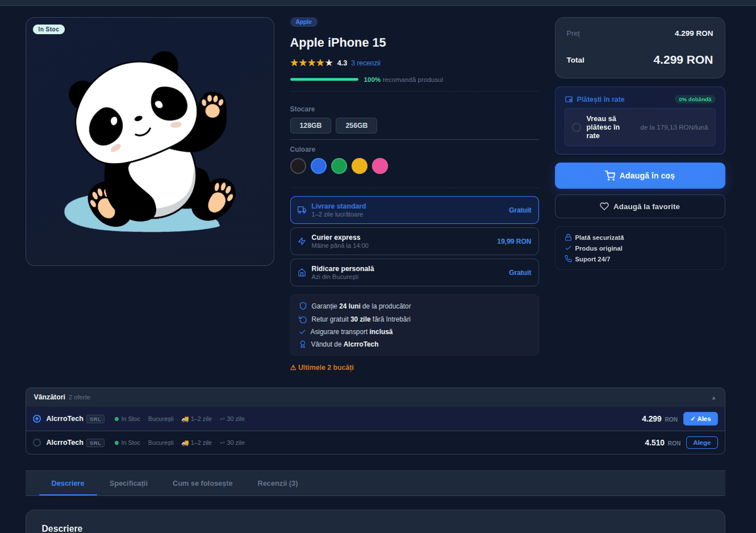Click the Alege button for the 4.510 seller
Screen dimensions: 756x533
[702, 443]
